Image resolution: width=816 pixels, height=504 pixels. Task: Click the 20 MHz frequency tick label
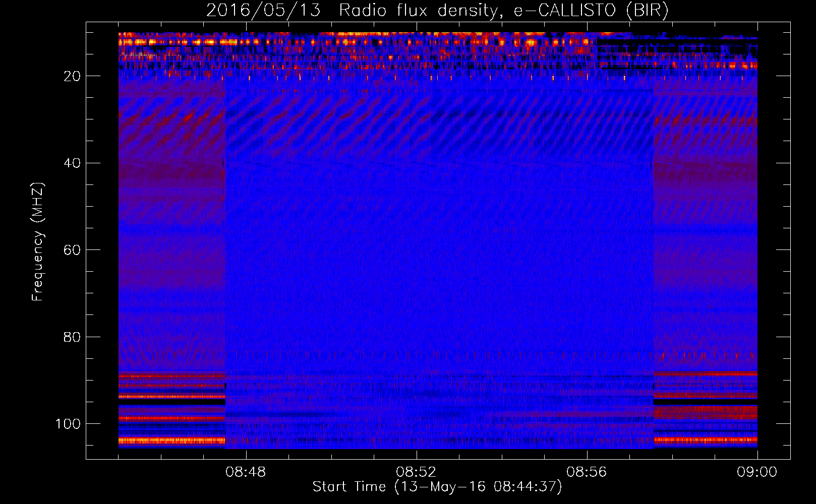pyautogui.click(x=72, y=76)
